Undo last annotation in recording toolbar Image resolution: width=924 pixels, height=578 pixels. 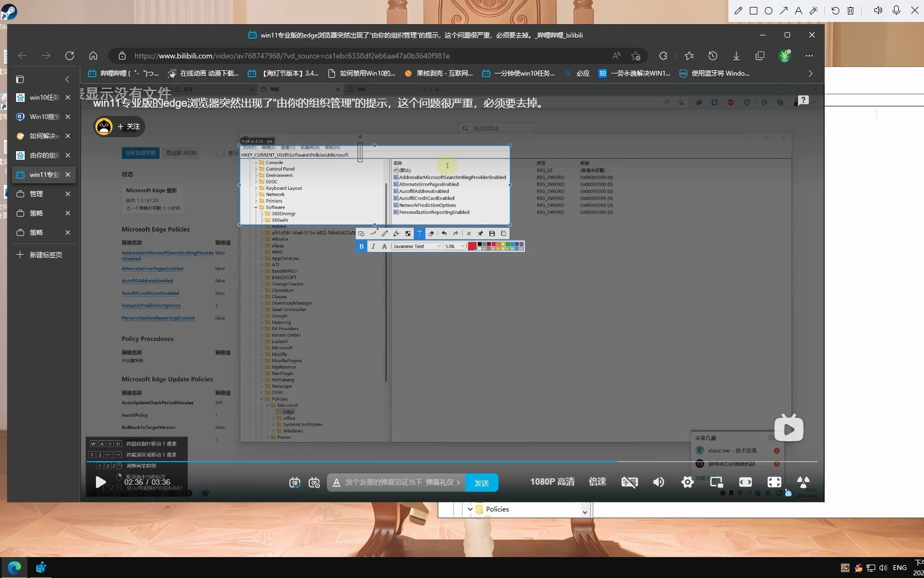pos(836,11)
